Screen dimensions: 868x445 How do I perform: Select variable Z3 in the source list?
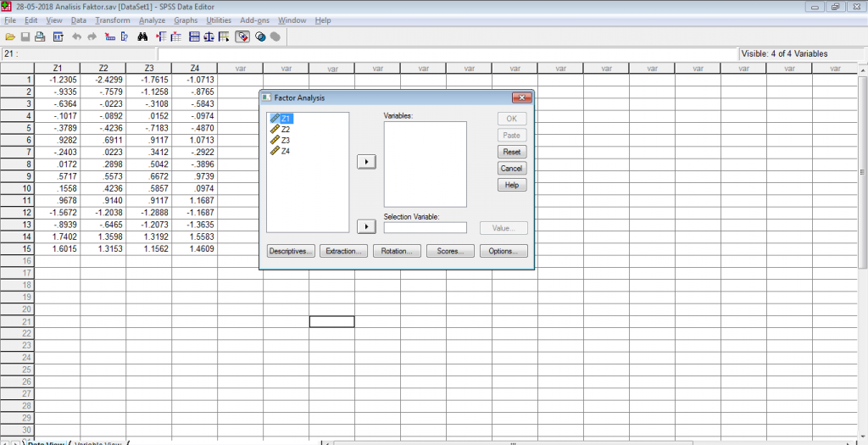pyautogui.click(x=286, y=140)
